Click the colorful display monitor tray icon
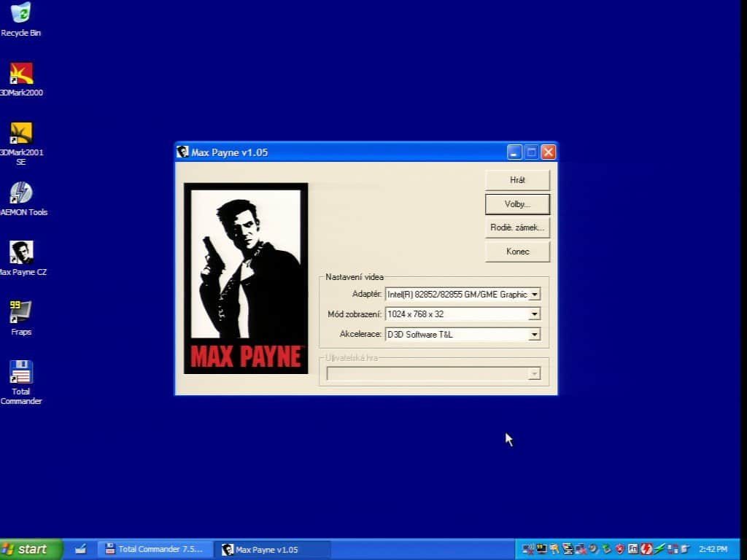 click(x=568, y=549)
